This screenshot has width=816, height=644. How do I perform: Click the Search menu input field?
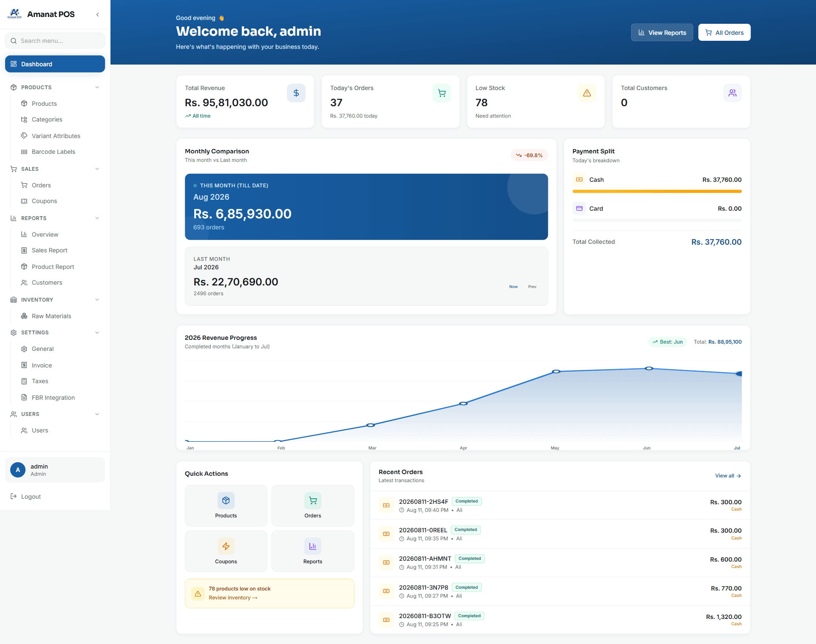pos(55,41)
